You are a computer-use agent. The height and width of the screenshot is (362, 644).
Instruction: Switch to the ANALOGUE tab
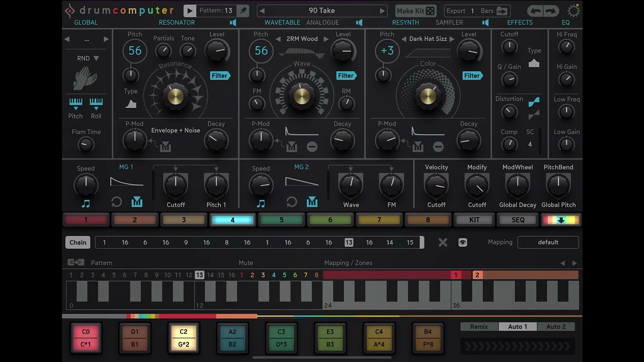click(x=323, y=23)
